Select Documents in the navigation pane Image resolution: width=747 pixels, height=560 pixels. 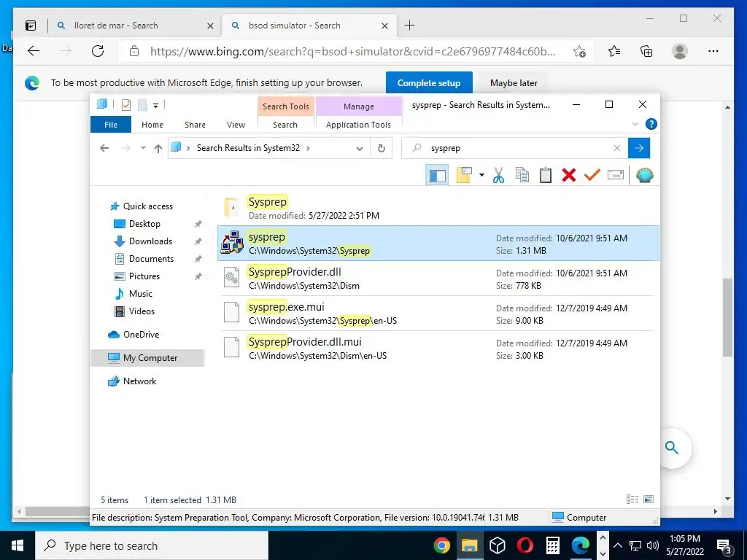[151, 259]
